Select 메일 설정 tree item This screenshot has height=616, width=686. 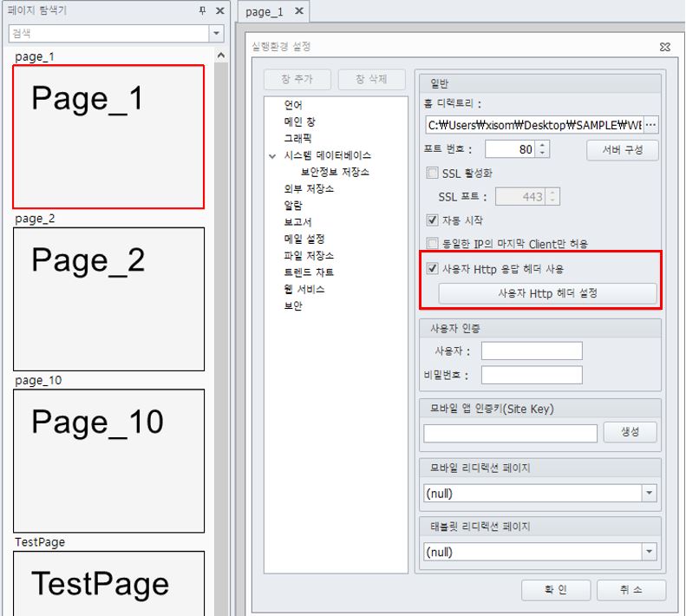pyautogui.click(x=304, y=239)
